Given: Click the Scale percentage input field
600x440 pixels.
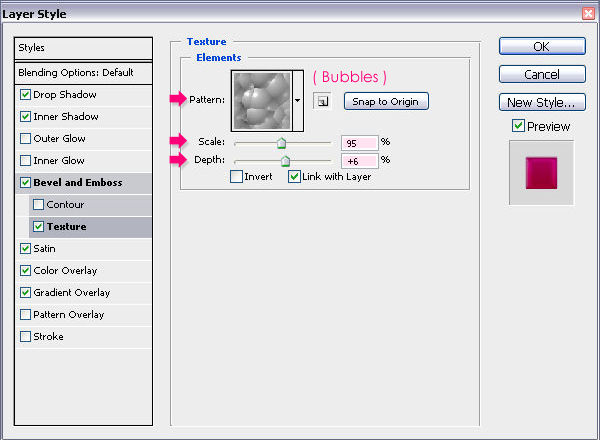Looking at the screenshot, I should coord(360,143).
